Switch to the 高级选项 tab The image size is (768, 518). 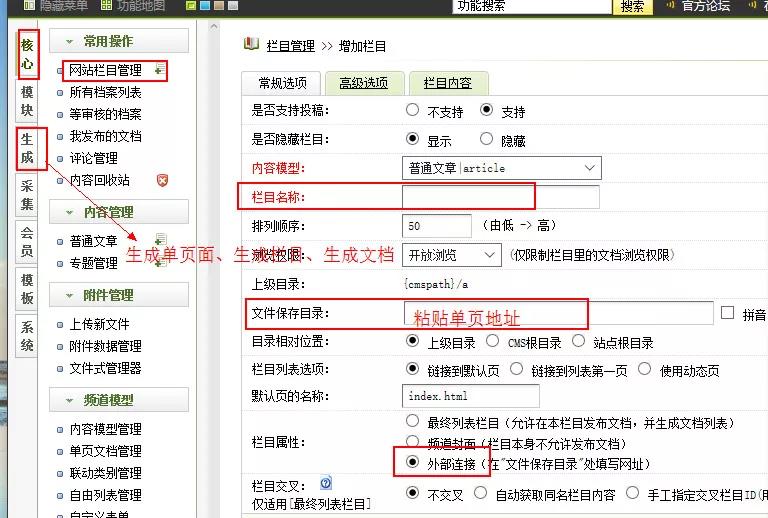364,83
